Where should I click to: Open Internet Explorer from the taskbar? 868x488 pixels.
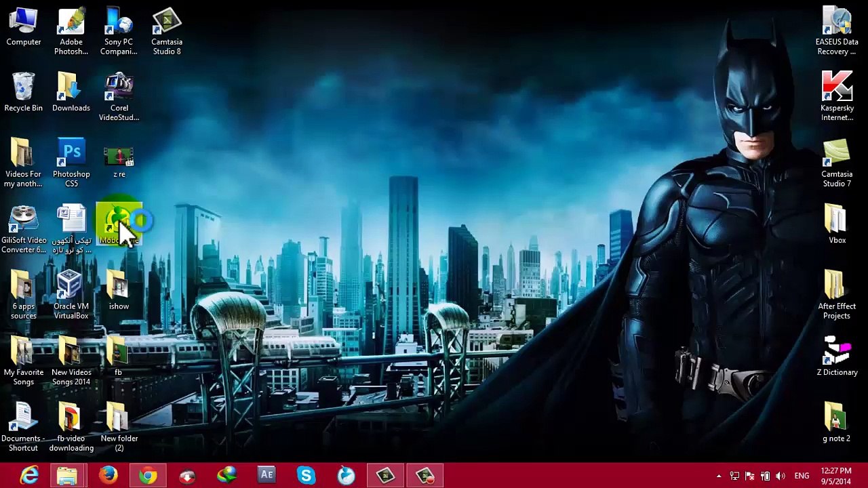click(28, 476)
